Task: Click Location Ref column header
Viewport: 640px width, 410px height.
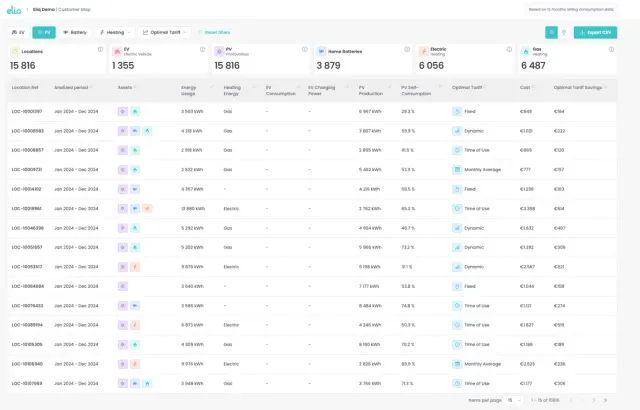Action: pyautogui.click(x=25, y=87)
